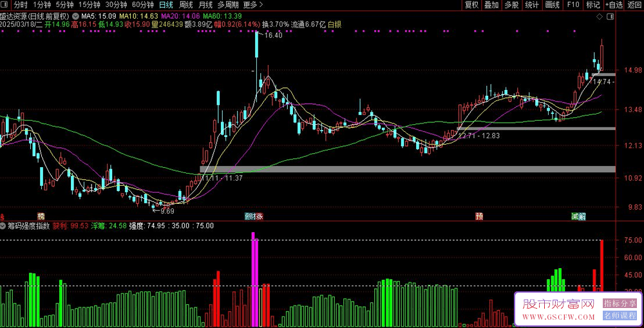
Task: Click the MA60: 13.39 label
Action: 222,16
